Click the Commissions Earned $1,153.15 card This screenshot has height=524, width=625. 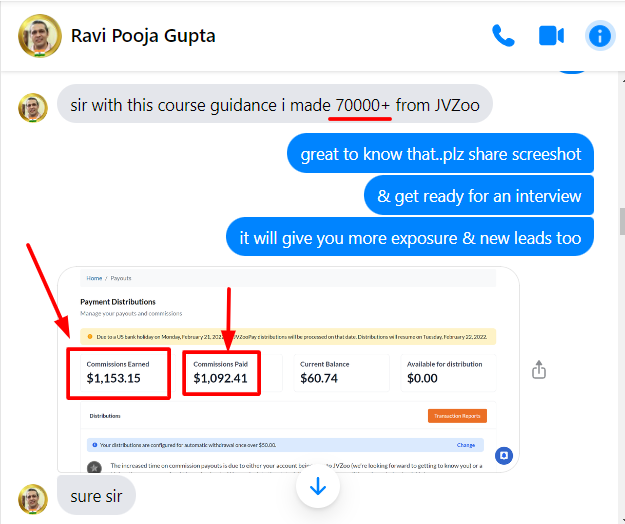118,373
